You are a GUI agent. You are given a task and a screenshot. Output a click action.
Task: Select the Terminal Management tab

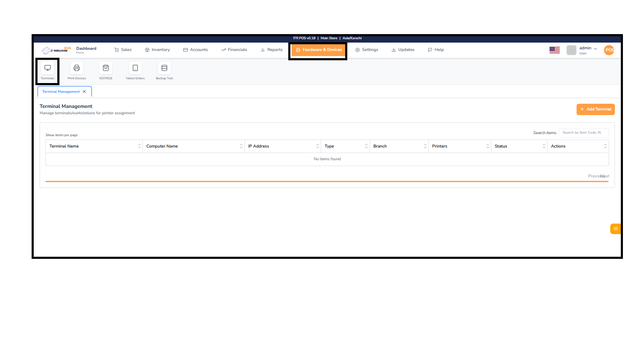[62, 91]
